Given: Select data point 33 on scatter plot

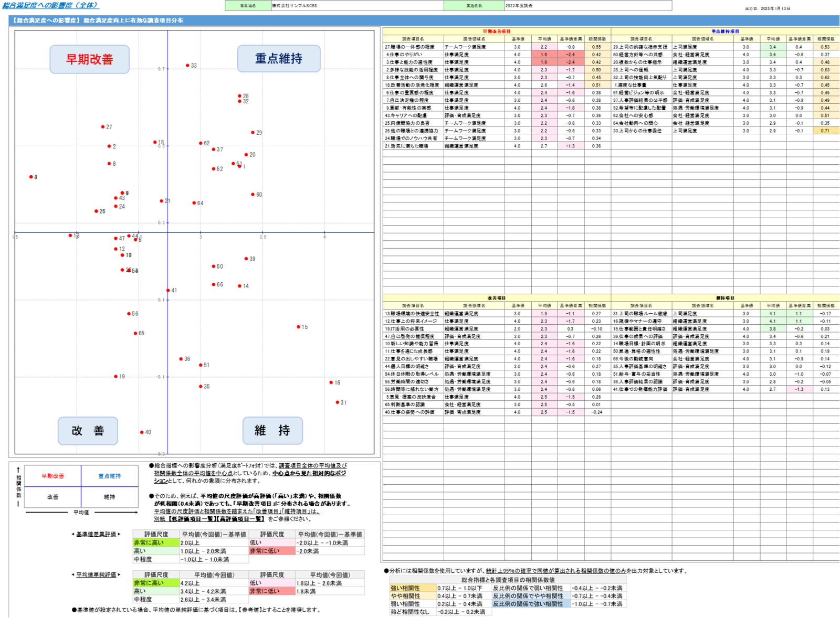Looking at the screenshot, I should click(x=187, y=66).
